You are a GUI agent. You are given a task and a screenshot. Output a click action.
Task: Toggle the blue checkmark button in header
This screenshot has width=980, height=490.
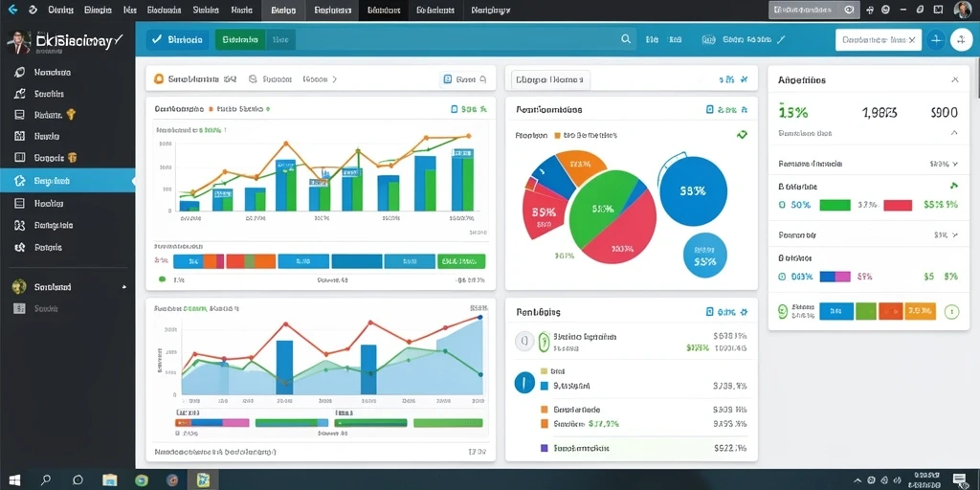177,39
